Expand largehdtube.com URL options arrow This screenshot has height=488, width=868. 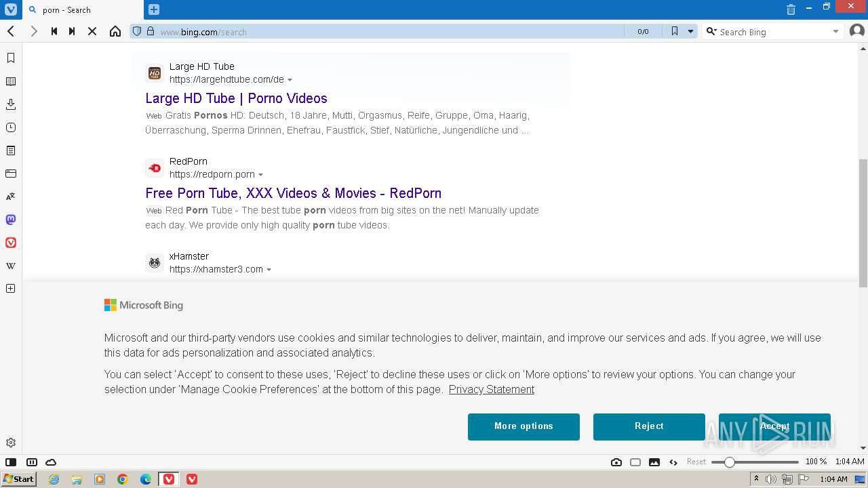coord(290,80)
